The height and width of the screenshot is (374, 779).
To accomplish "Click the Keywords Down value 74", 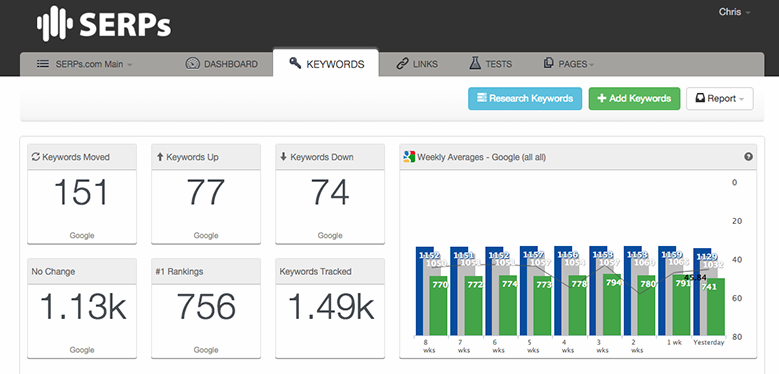I will pos(330,193).
